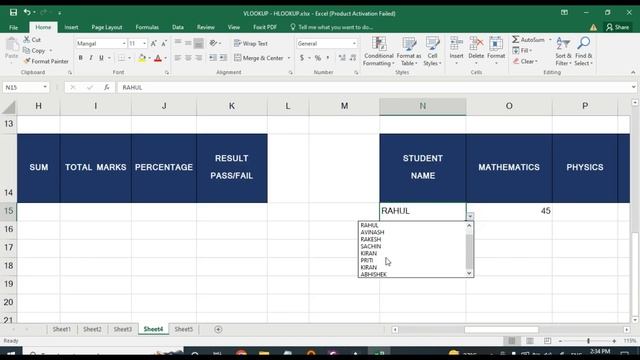Decrease the cell indent
Viewport: 640px width, 360px height.
(x=213, y=58)
